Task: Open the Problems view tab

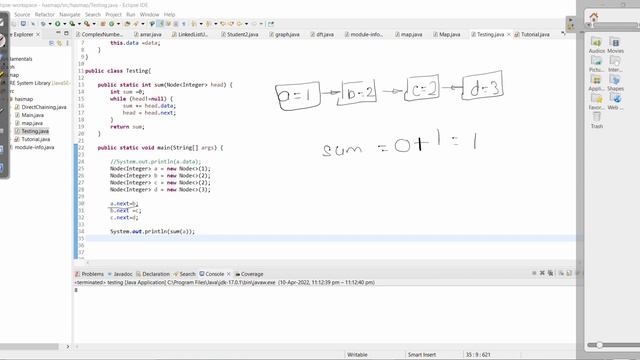Action: click(89, 274)
